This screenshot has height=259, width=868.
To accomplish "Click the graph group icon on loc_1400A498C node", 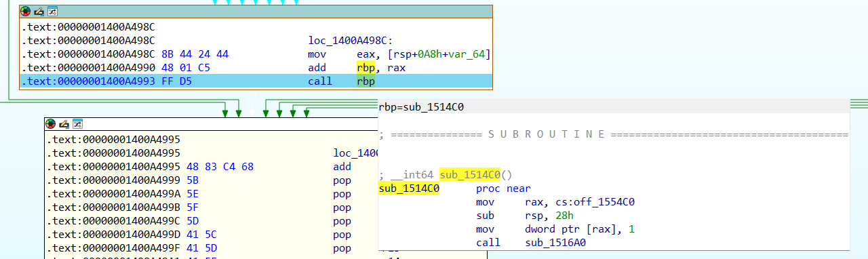I will click(52, 12).
